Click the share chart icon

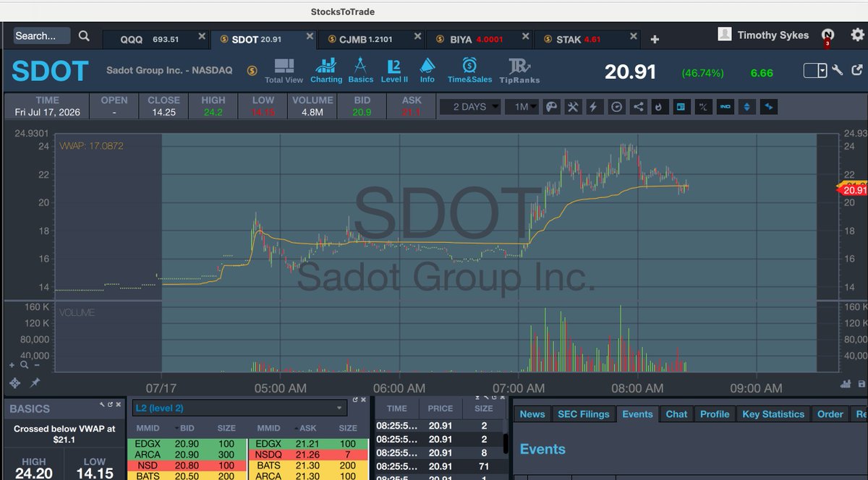638,107
